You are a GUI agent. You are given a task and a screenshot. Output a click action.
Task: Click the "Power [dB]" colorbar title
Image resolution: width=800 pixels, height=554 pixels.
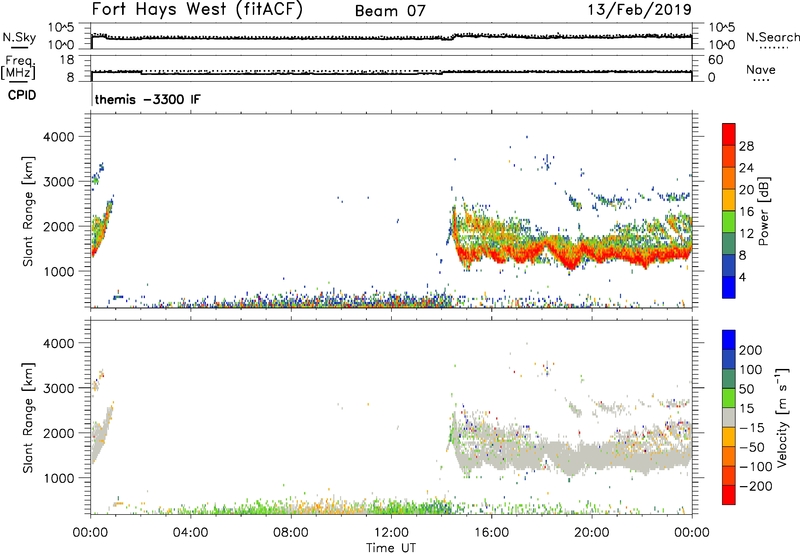coord(763,211)
